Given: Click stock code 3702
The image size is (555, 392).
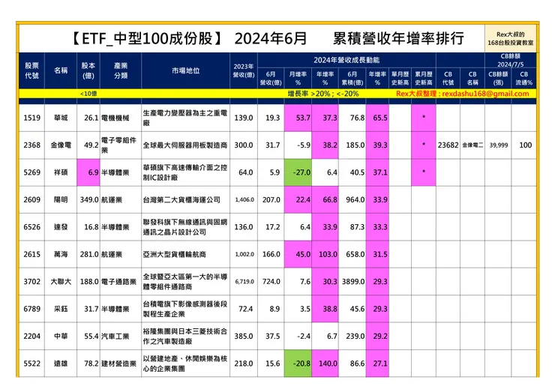Looking at the screenshot, I should tap(31, 282).
